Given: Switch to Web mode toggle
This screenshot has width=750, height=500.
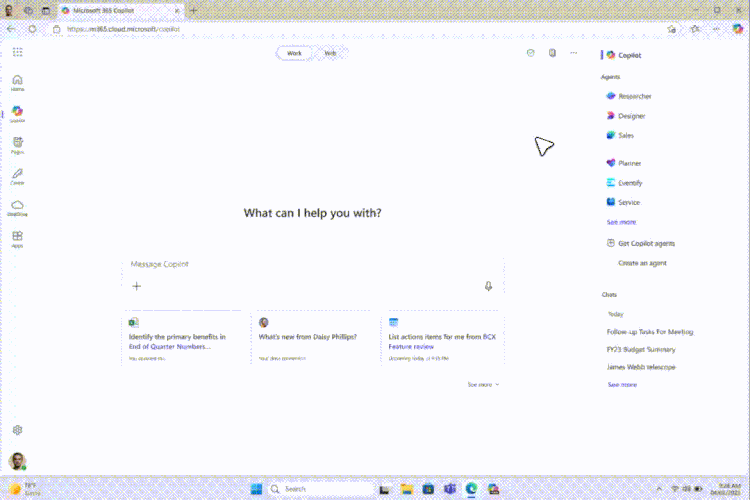Looking at the screenshot, I should 331,53.
